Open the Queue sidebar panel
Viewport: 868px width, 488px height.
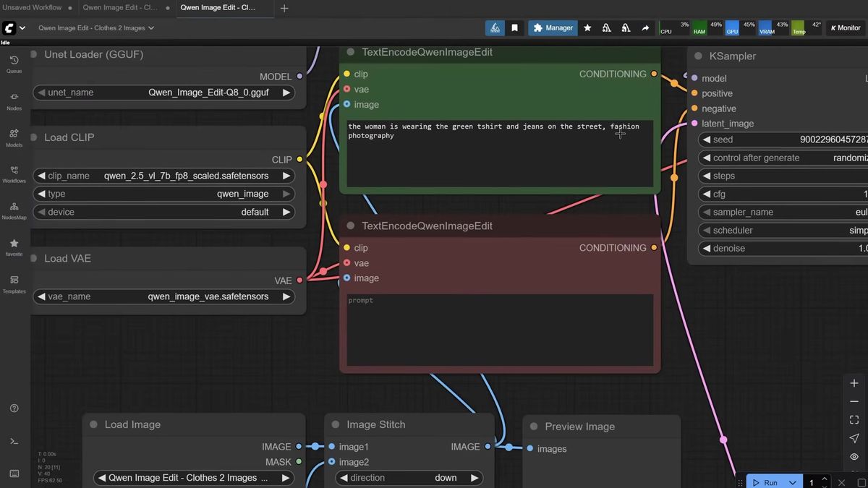[x=14, y=64]
